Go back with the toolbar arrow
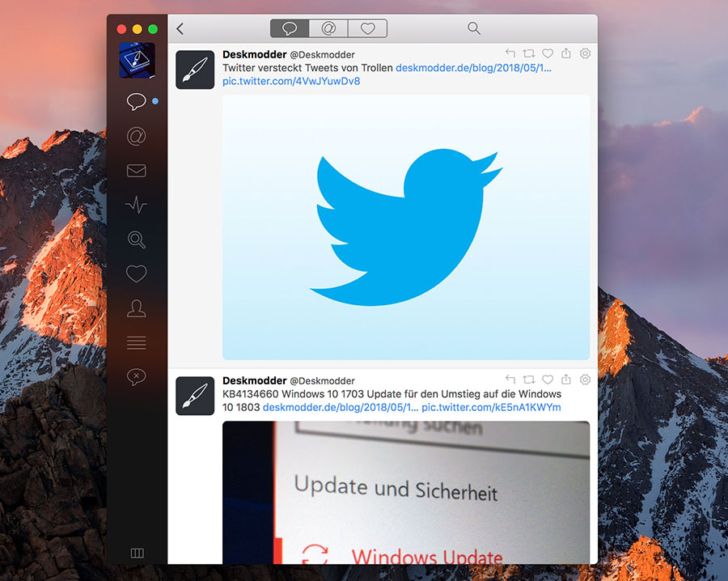Screen dimensions: 728x581 coord(180,29)
